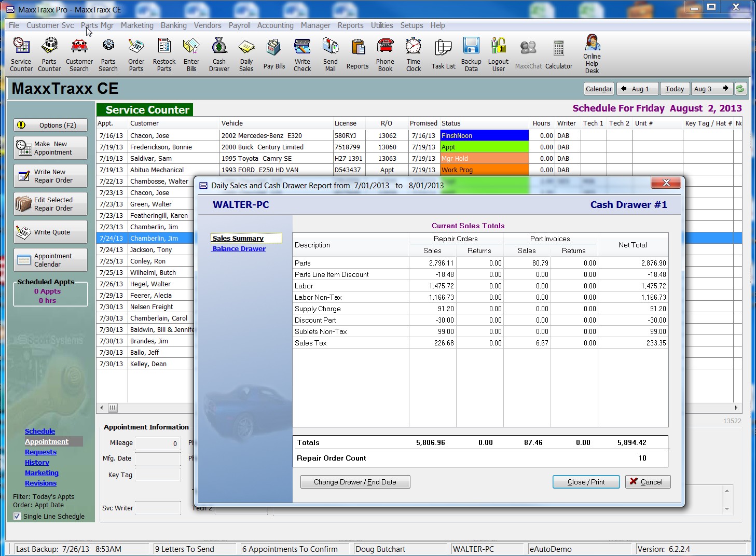The height and width of the screenshot is (556, 756).
Task: Click the Write Check toolbar icon
Action: [303, 54]
